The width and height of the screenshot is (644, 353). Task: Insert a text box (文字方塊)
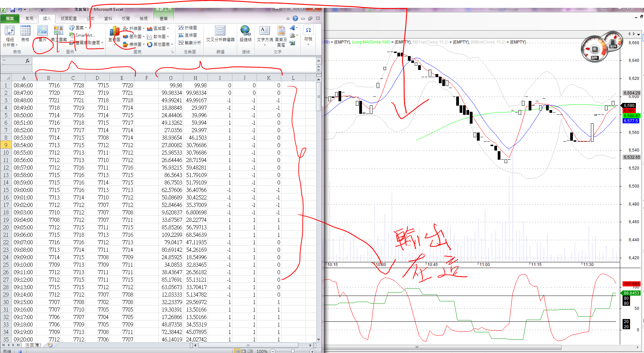pos(265,36)
